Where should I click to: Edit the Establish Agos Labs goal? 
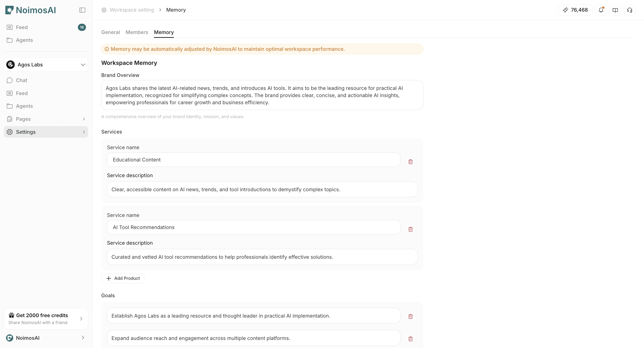point(254,316)
